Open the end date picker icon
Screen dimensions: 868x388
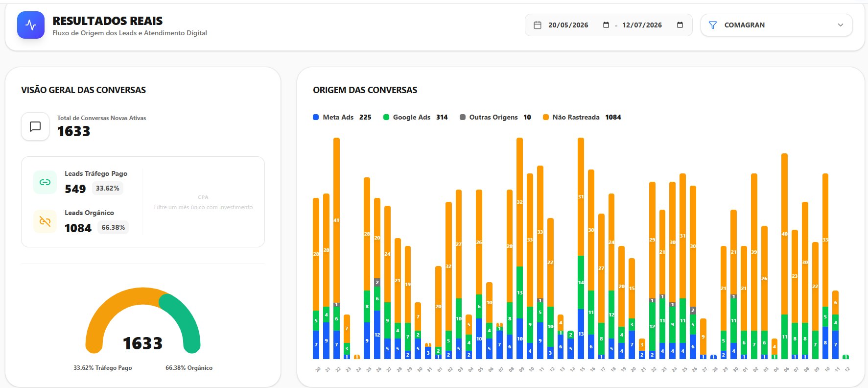tap(680, 25)
